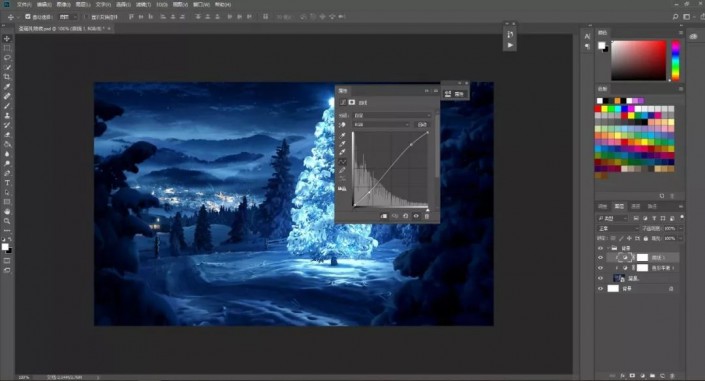Click the Curves pencil draw-mode icon
Screen dimensions: 705x381
[x=342, y=170]
